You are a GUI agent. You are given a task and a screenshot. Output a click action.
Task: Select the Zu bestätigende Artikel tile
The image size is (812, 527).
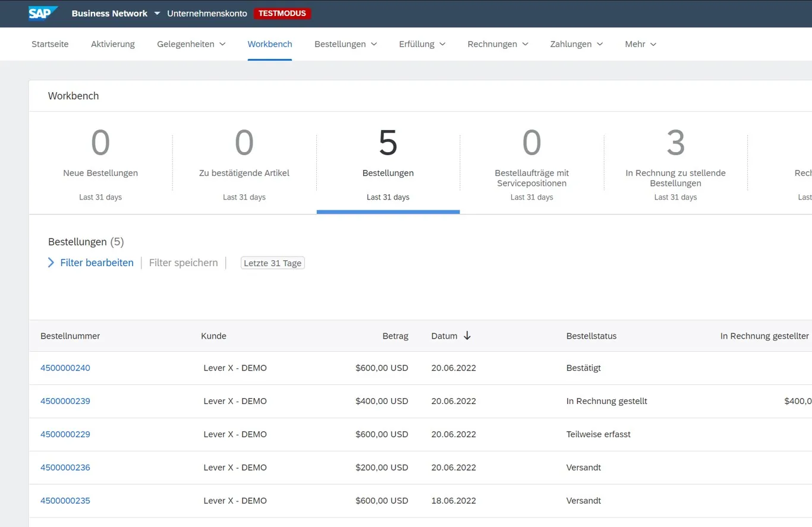pyautogui.click(x=244, y=163)
